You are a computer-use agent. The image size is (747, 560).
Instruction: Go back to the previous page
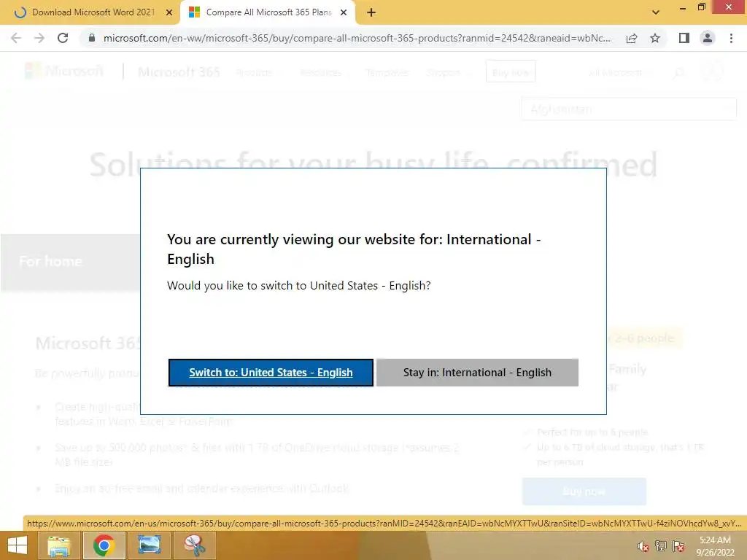coord(16,38)
